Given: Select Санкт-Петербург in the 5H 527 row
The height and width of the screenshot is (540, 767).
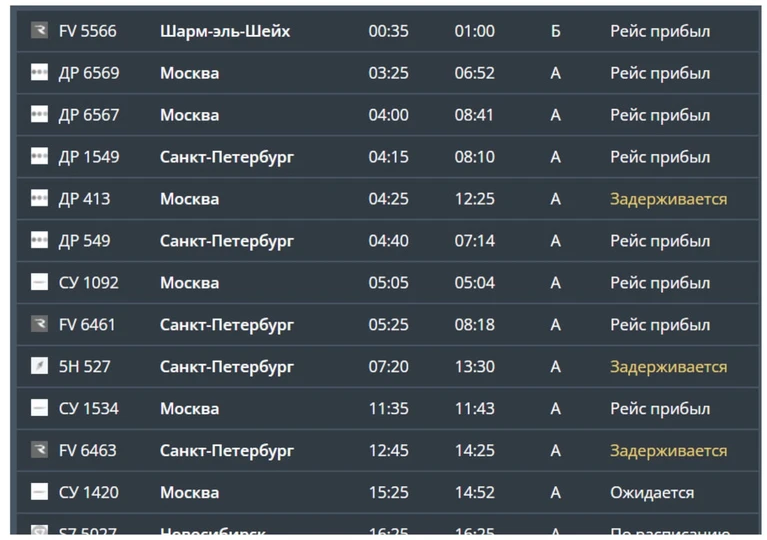Looking at the screenshot, I should (x=227, y=367).
